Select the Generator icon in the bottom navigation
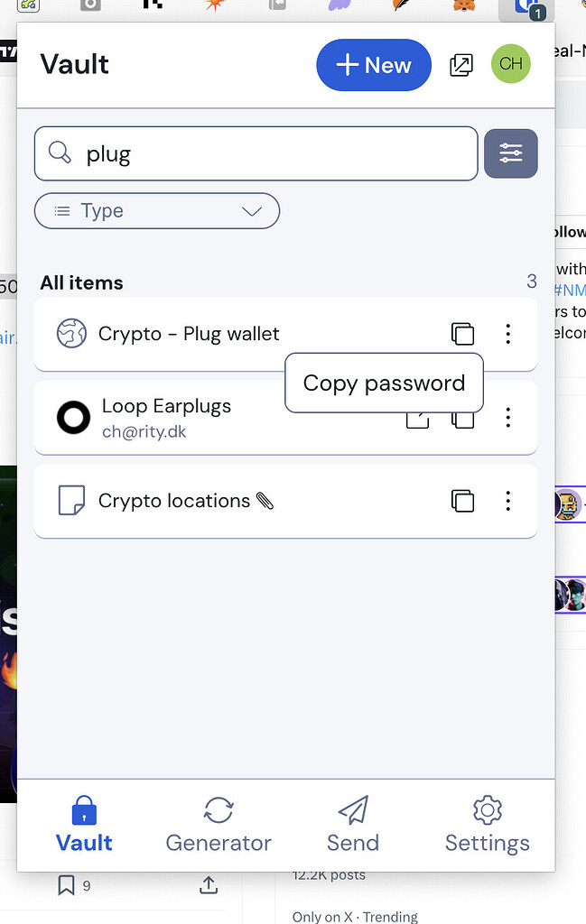The width and height of the screenshot is (586, 924). (218, 824)
